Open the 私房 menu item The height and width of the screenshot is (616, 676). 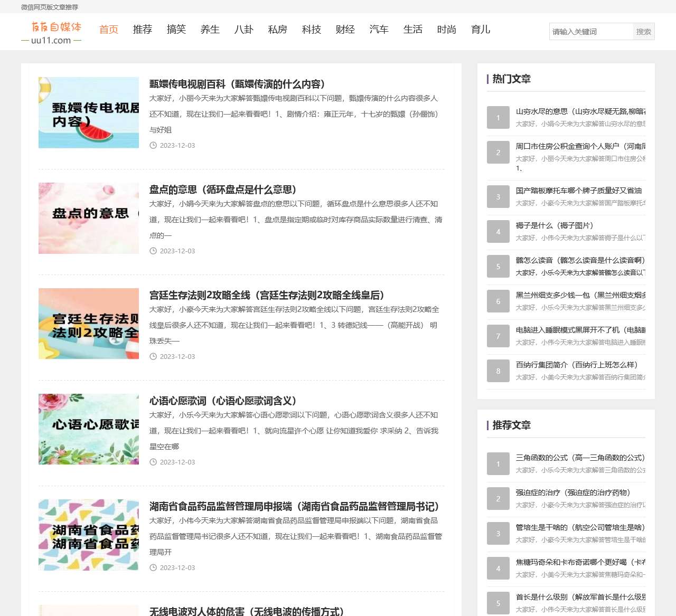click(x=278, y=30)
